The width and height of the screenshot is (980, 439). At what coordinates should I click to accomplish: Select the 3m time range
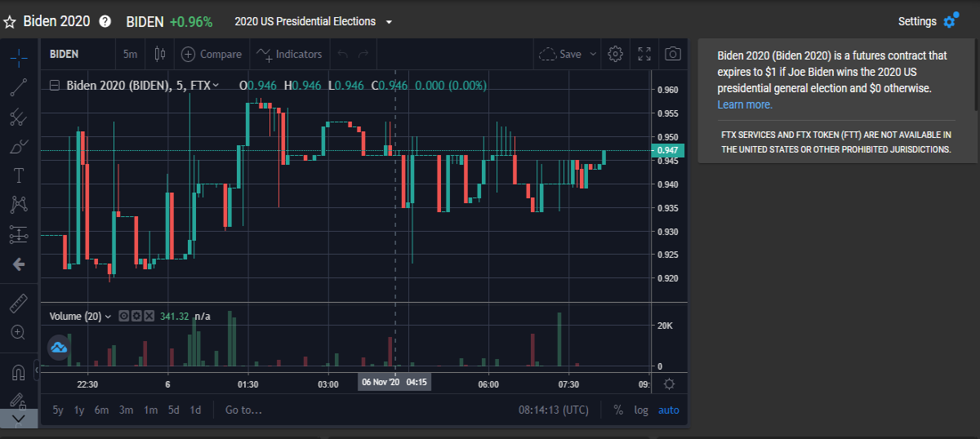[126, 410]
